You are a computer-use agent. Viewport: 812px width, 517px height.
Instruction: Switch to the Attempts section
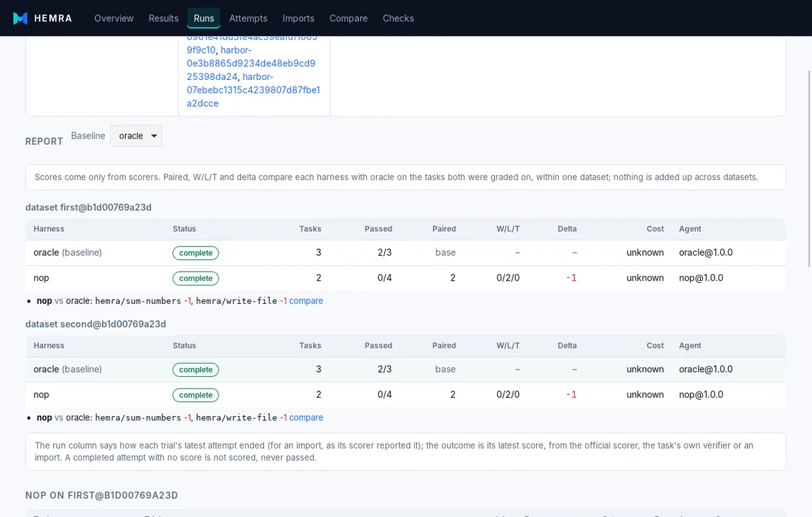pyautogui.click(x=248, y=18)
